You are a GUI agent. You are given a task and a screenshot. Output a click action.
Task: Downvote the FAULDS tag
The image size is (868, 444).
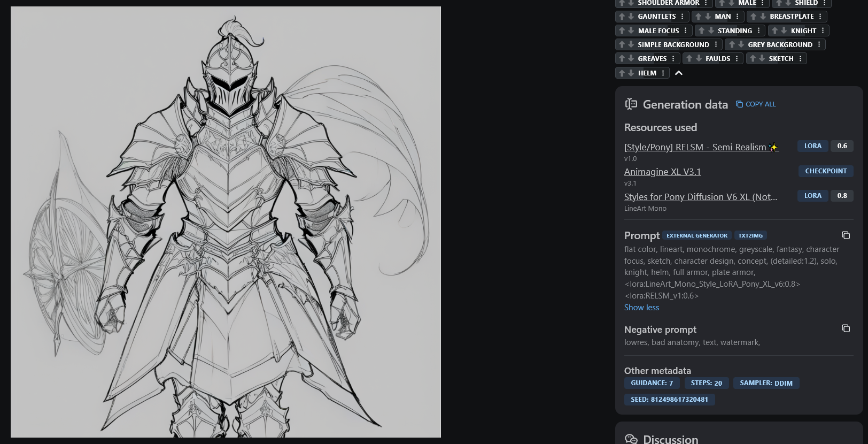(x=699, y=58)
